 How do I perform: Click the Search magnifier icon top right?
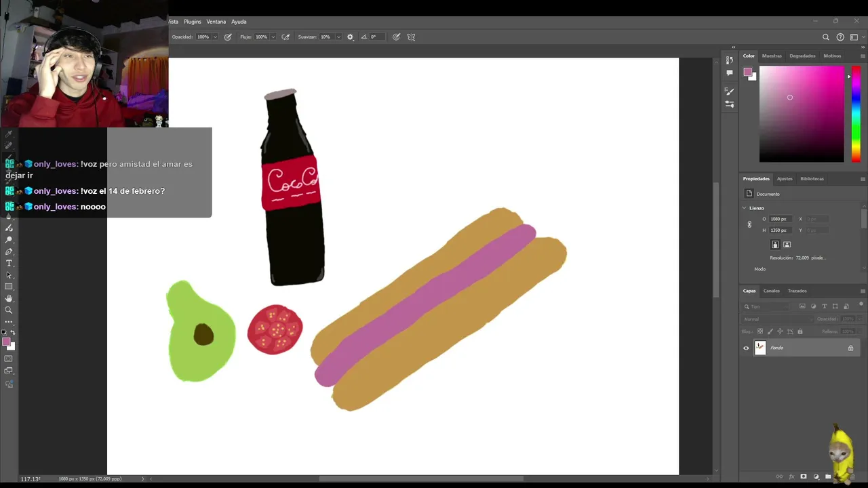(826, 37)
